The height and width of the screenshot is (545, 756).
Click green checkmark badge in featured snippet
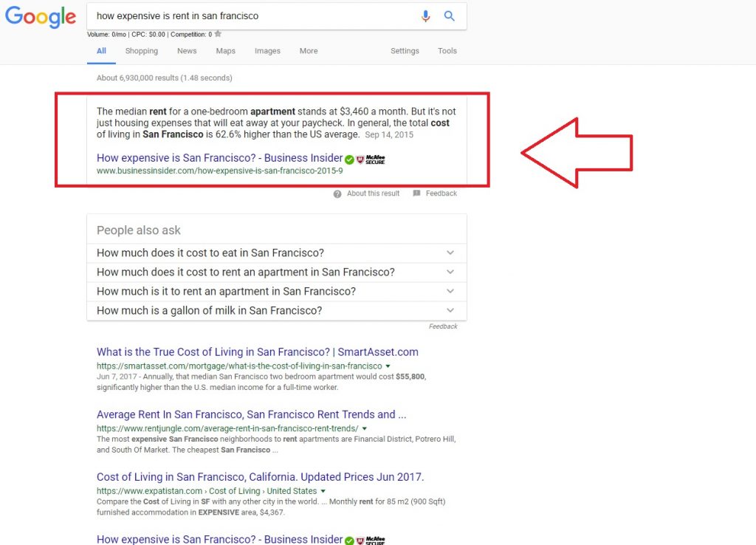click(x=349, y=159)
